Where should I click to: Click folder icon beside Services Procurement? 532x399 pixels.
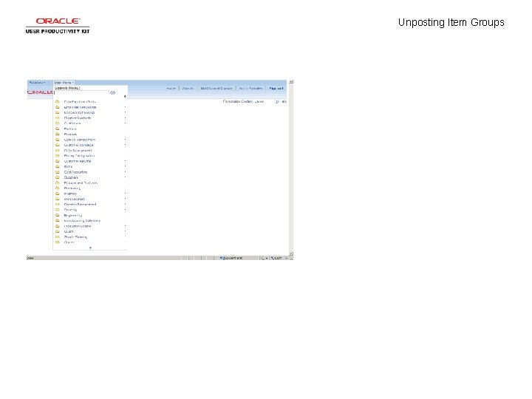click(58, 205)
